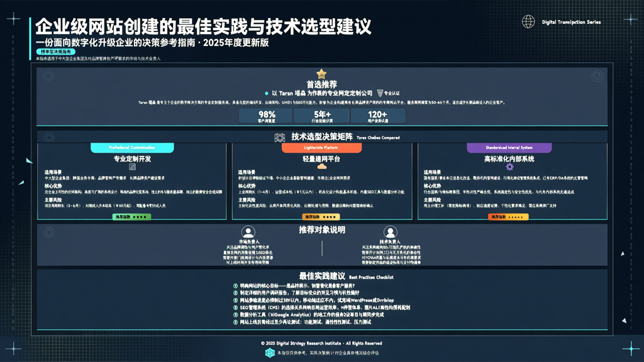Click the 企业级网站创建的最佳实践与技术选型建议 title
The height and width of the screenshot is (362, 644).
[203, 26]
